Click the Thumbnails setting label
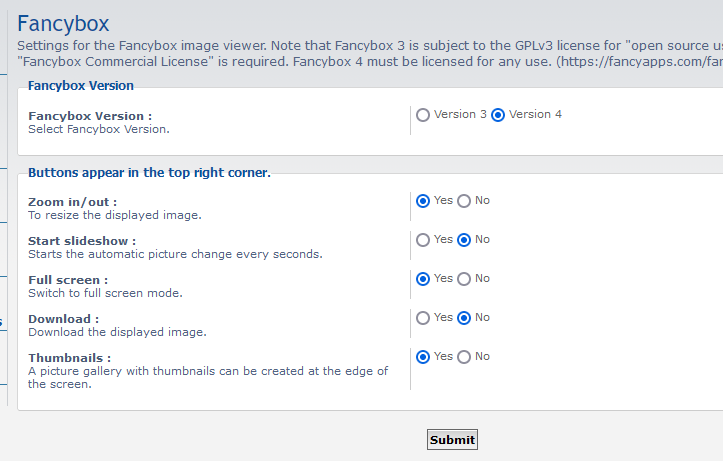The height and width of the screenshot is (461, 723). tap(70, 358)
